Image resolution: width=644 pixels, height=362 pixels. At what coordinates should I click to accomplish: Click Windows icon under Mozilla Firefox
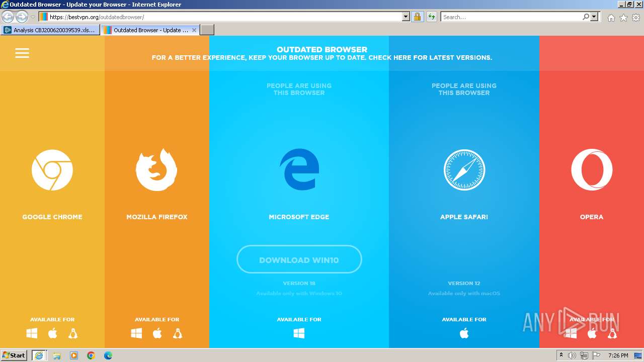[136, 333]
